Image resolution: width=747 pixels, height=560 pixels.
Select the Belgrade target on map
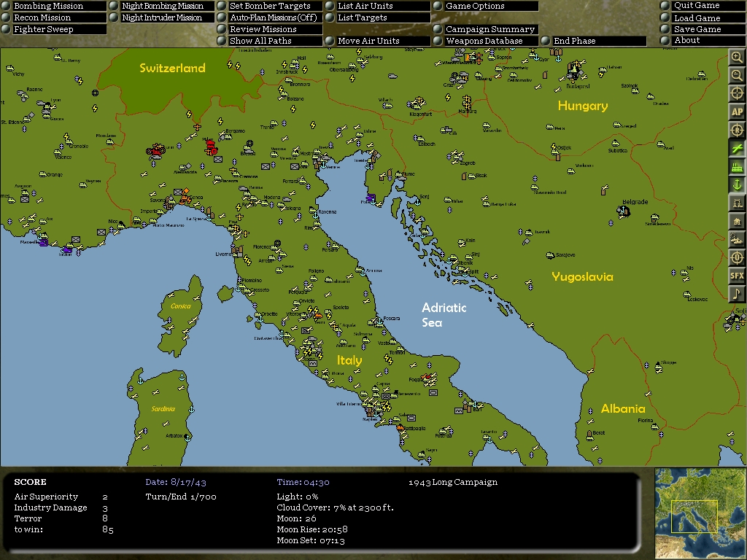coord(624,211)
